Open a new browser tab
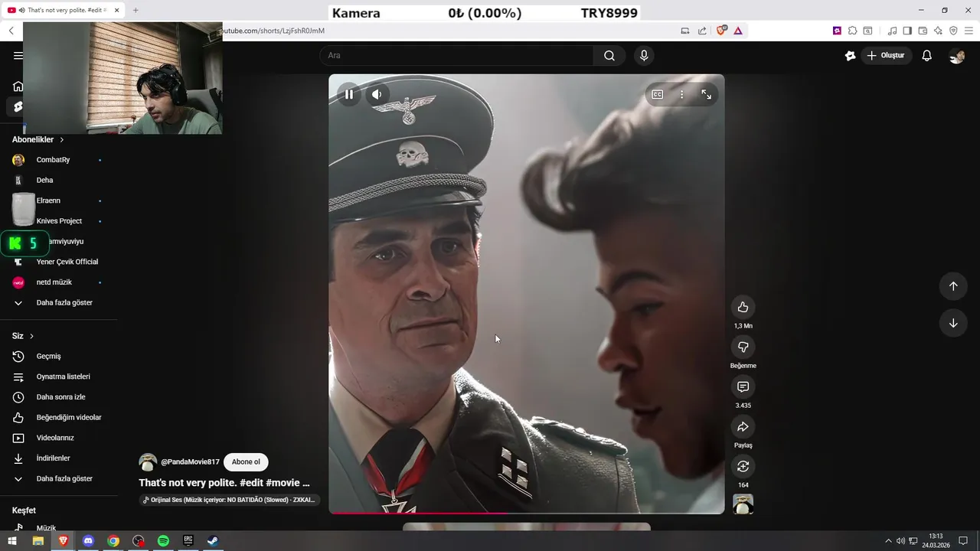 136,10
